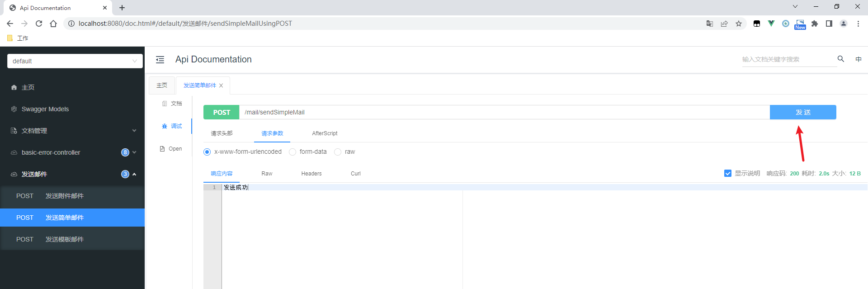Switch to 请求头部 tab
Screen dimensions: 868x289
pos(222,133)
